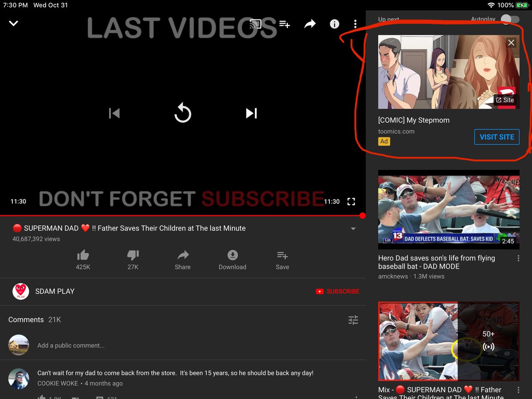
Task: Save video to a playlist
Action: tap(282, 260)
